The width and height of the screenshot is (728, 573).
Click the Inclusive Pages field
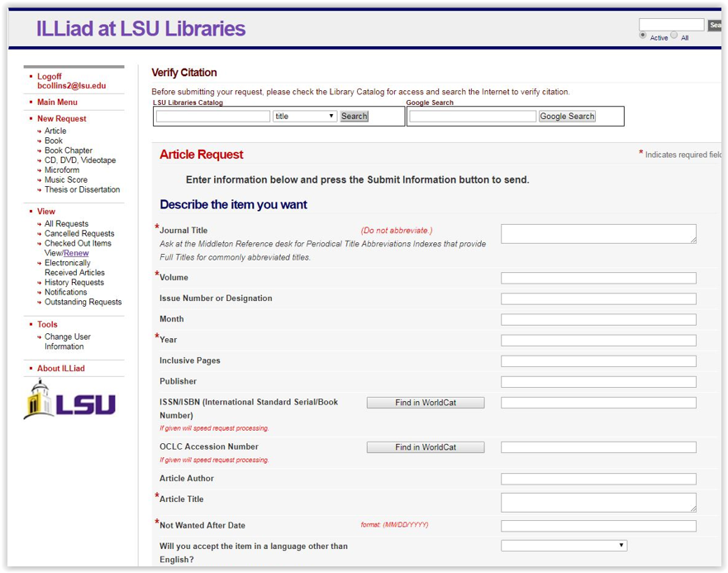598,361
